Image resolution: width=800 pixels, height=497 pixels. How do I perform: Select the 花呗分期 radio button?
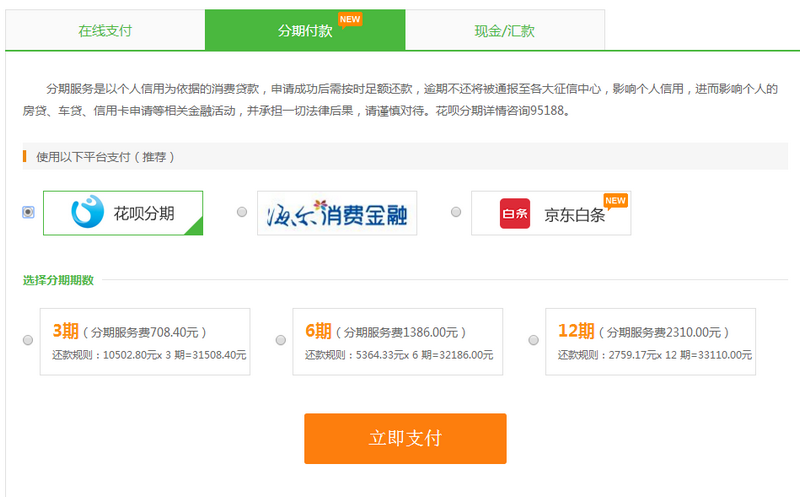pyautogui.click(x=28, y=212)
